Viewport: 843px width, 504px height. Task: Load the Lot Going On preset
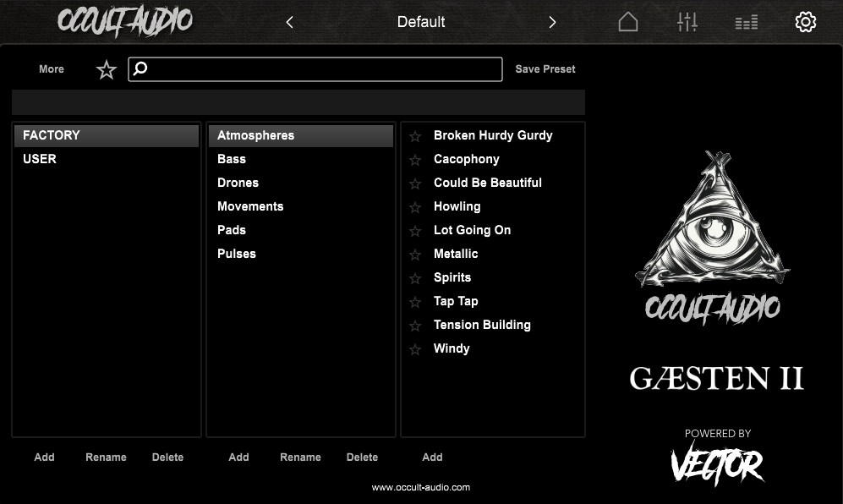click(472, 230)
